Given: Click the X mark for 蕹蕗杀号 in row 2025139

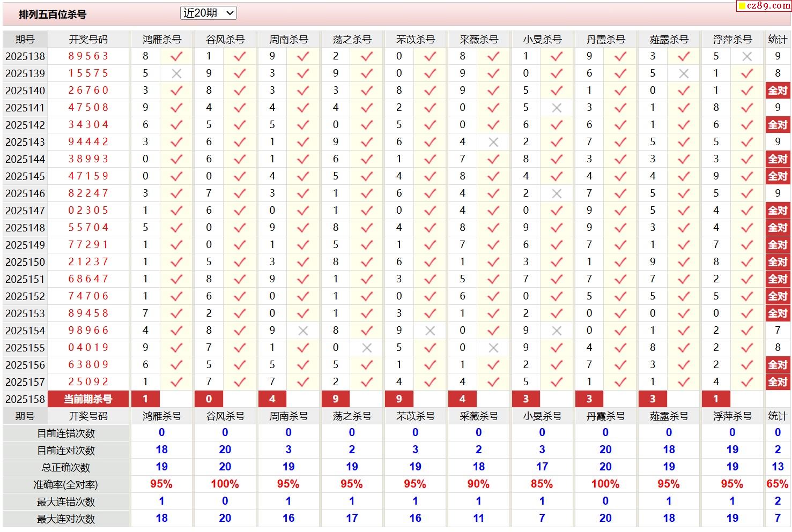Looking at the screenshot, I should pyautogui.click(x=684, y=73).
